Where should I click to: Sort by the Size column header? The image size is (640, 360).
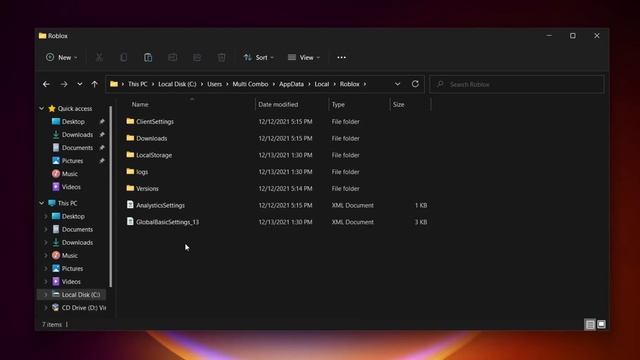398,104
